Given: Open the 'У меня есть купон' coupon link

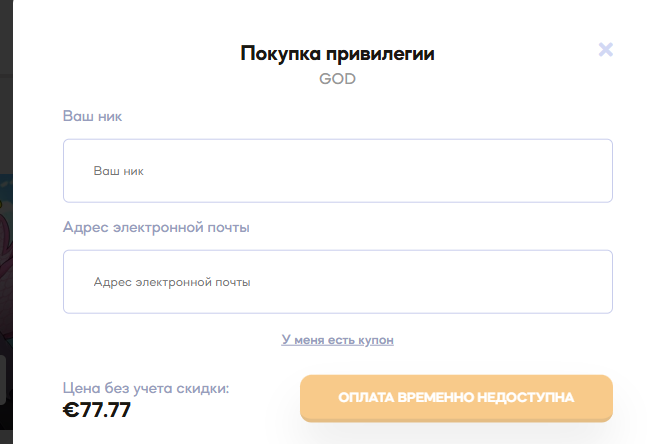Looking at the screenshot, I should point(337,340).
